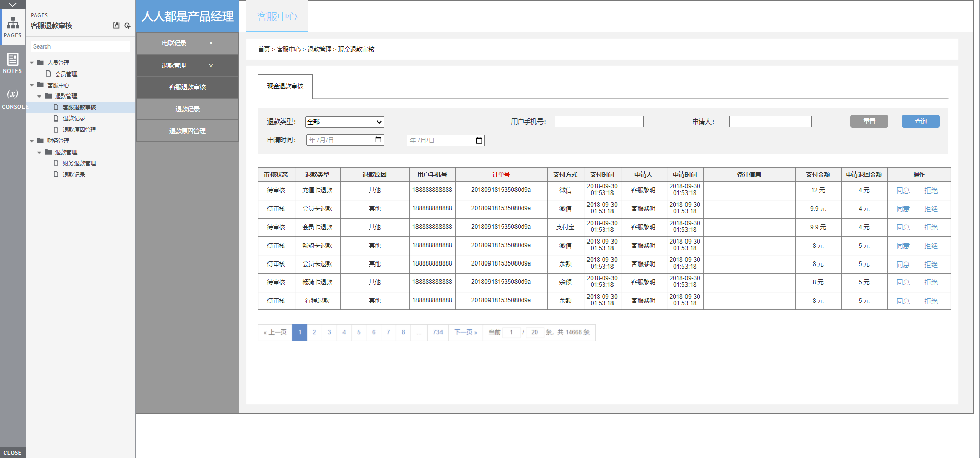Expand the 电联记录 sidebar menu
The image size is (980, 458).
point(187,43)
